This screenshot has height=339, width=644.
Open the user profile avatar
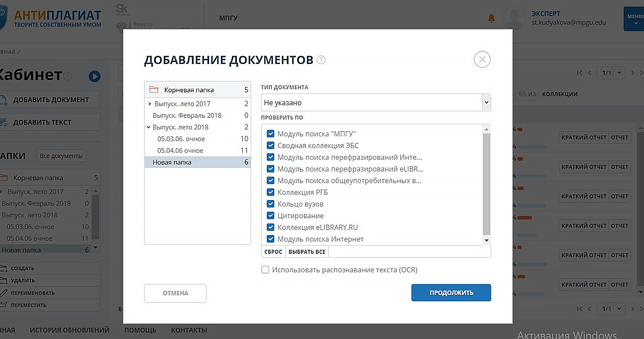[514, 19]
